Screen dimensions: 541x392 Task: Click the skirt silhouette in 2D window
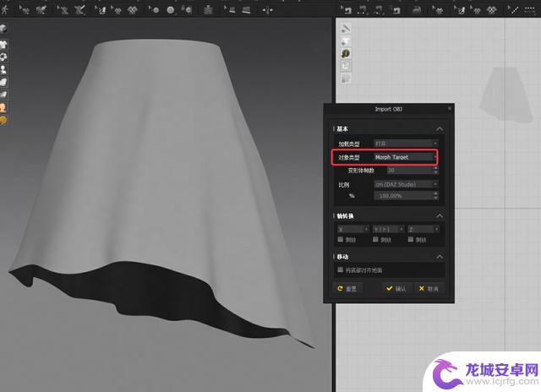[x=505, y=95]
